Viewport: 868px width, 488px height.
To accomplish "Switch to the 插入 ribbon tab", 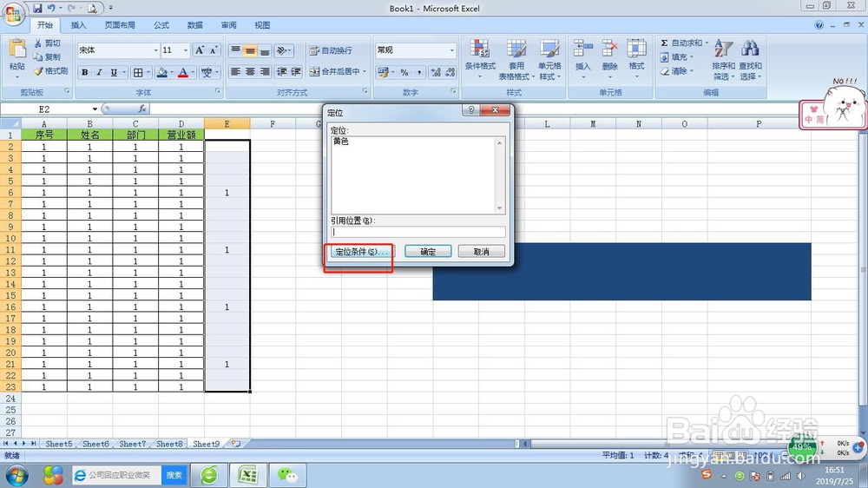I will pos(79,25).
